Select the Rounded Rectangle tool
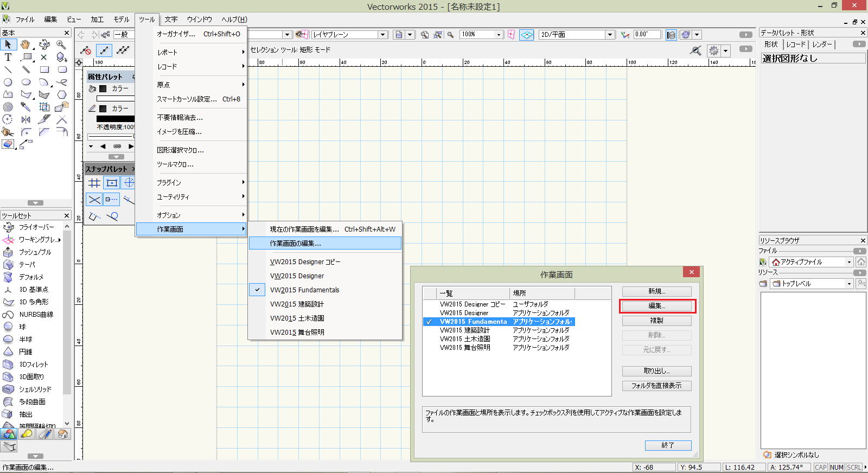 click(62, 69)
